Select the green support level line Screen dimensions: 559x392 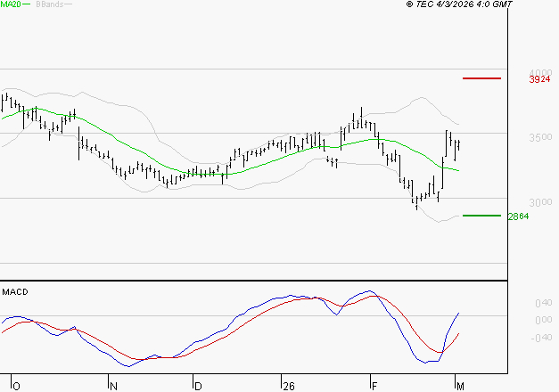[x=481, y=216]
